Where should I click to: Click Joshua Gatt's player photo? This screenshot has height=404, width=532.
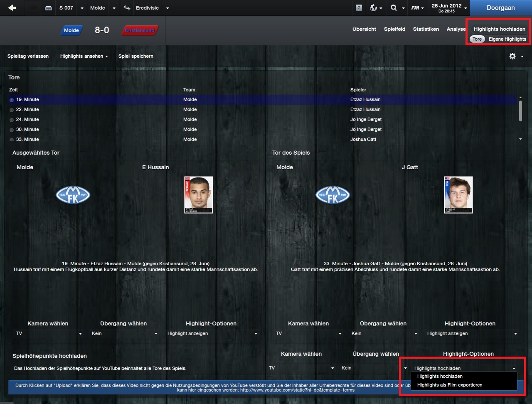458,195
